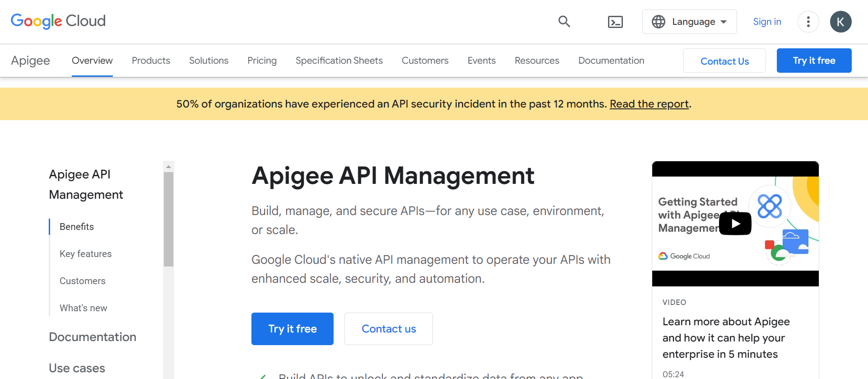868x379 pixels.
Task: Click the Google Cloud logo
Action: (58, 21)
